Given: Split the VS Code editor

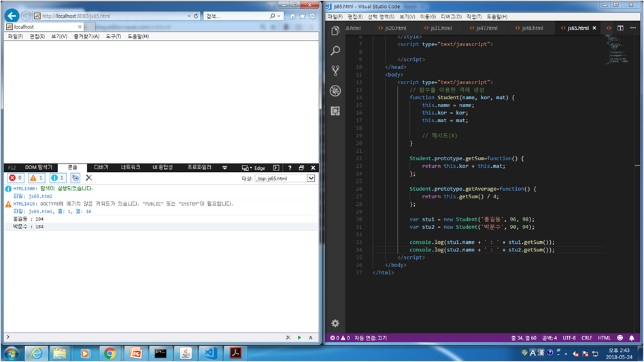Looking at the screenshot, I should (x=620, y=28).
